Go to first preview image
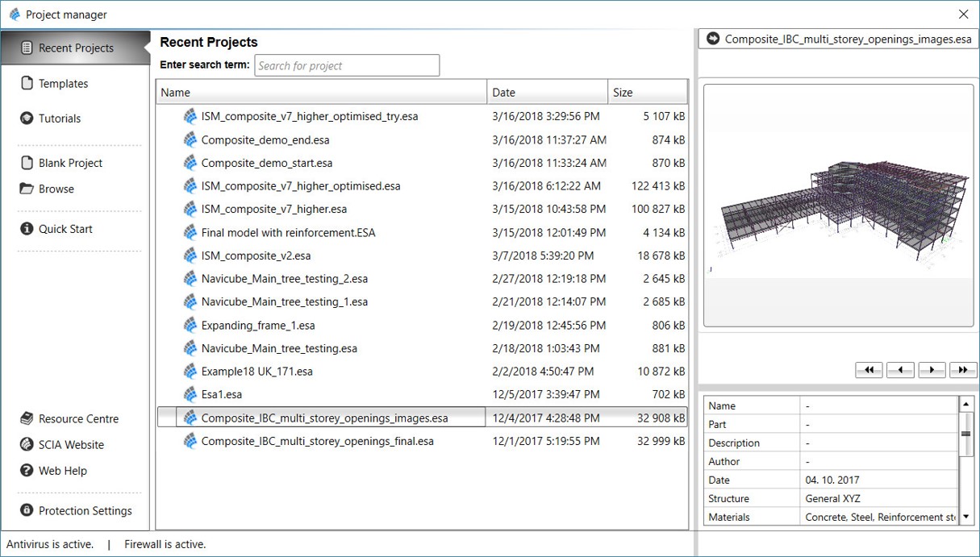 (869, 370)
